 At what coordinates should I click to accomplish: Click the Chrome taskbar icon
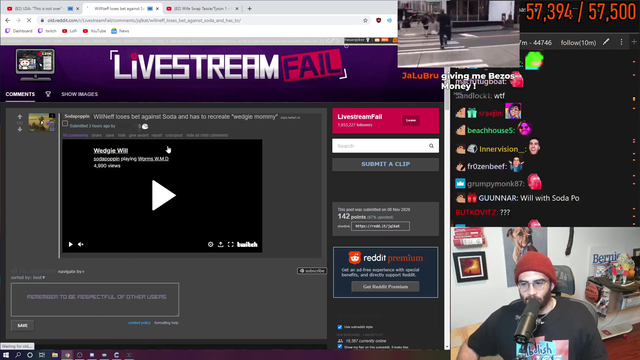pyautogui.click(x=67, y=355)
